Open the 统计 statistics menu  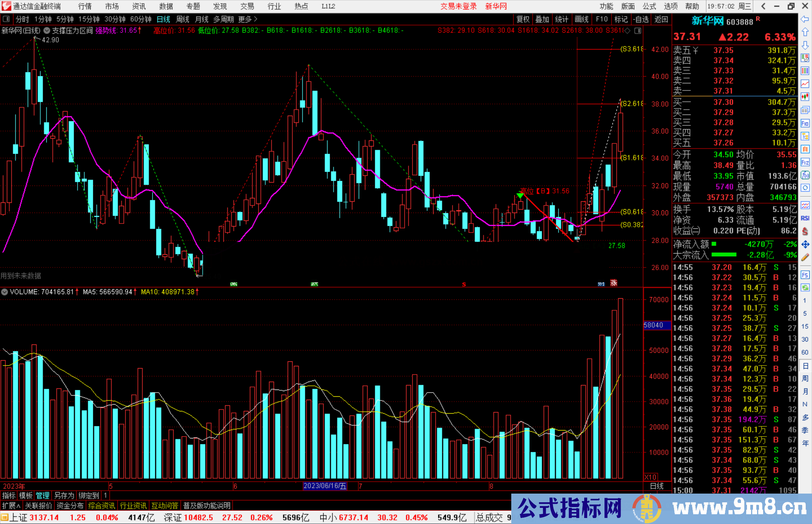coord(562,19)
